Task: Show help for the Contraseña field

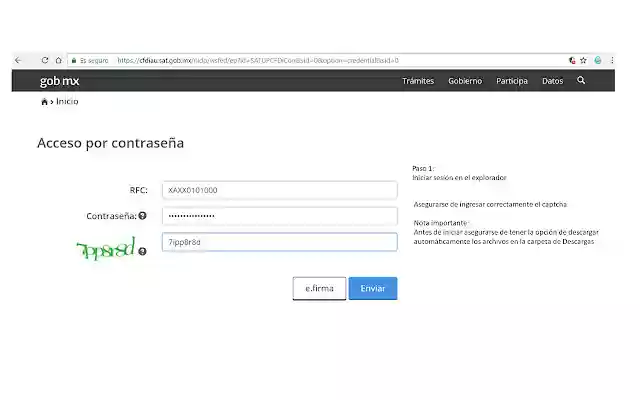Action: [142, 216]
